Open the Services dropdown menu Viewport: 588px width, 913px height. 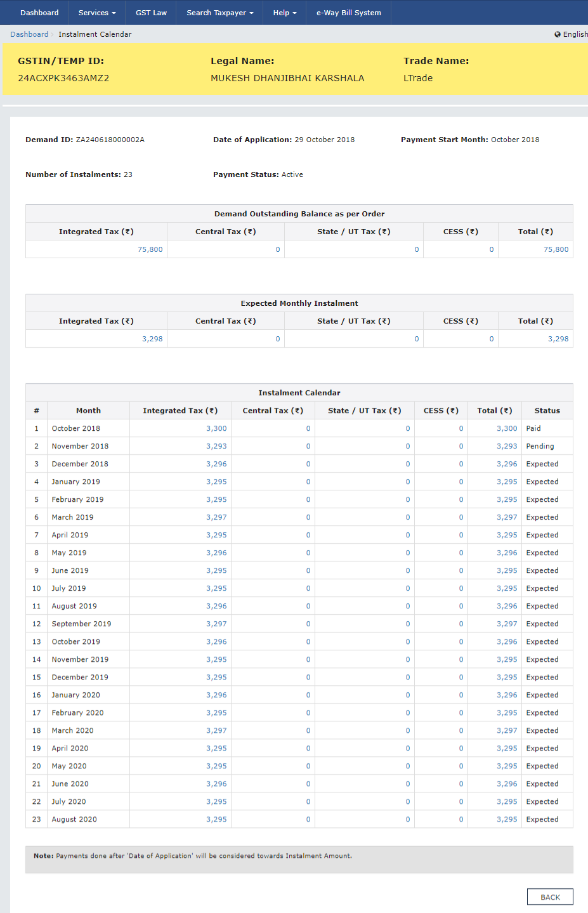click(96, 13)
